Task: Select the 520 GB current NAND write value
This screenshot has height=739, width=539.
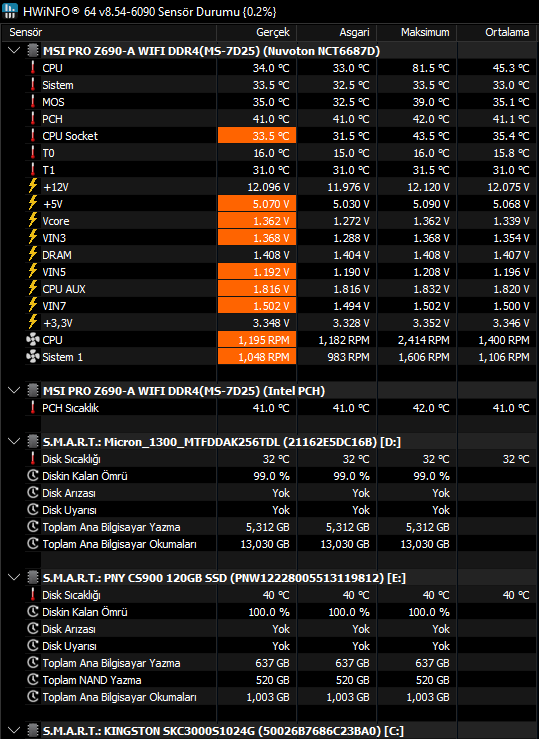Action: 272,680
